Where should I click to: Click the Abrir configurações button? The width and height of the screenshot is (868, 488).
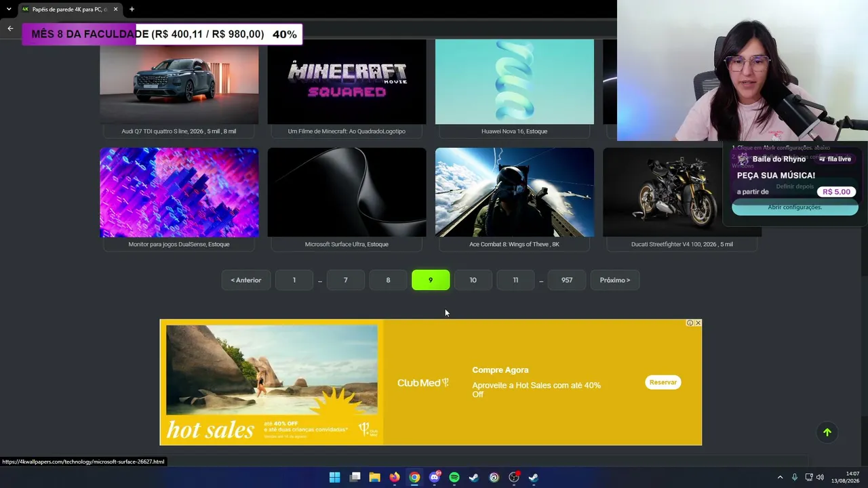tap(795, 207)
